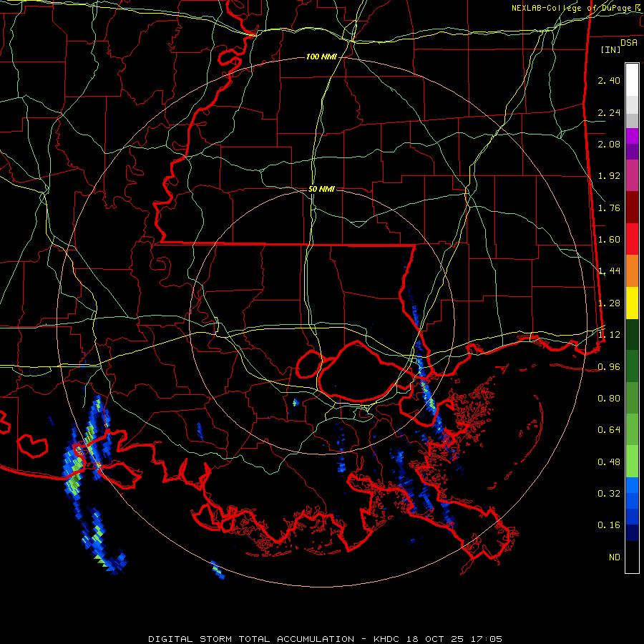Click the '0.48' legend value
The width and height of the screenshot is (644, 644).
point(609,462)
